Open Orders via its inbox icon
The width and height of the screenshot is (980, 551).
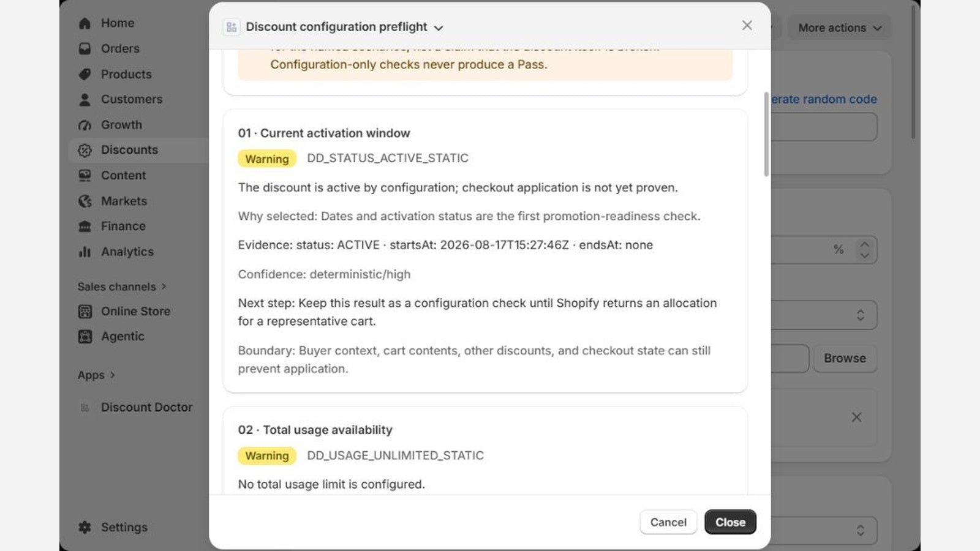(85, 48)
